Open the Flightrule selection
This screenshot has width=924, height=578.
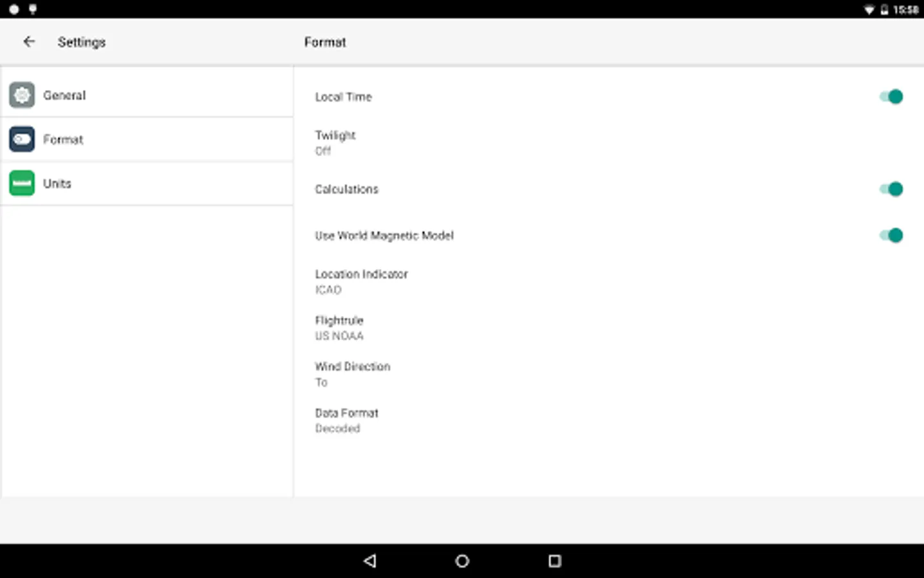coord(609,328)
